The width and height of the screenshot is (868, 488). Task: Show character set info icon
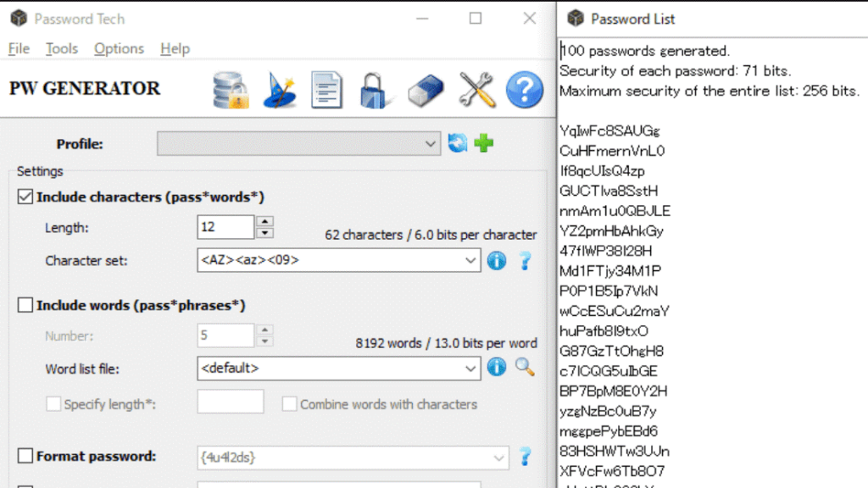tap(497, 261)
